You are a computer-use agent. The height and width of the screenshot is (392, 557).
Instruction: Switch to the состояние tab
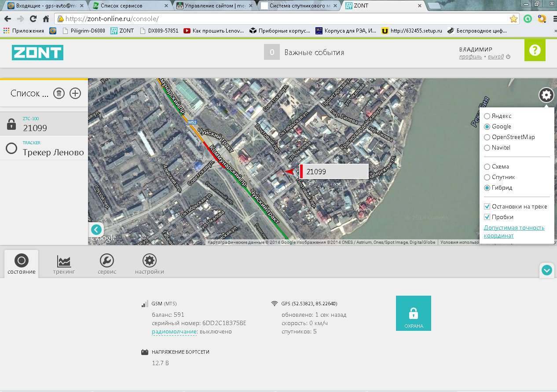pos(21,264)
